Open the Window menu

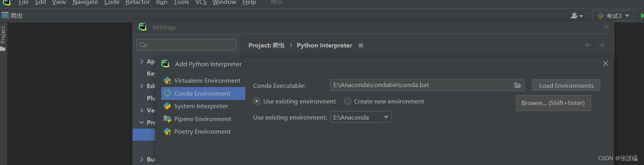coord(224,2)
